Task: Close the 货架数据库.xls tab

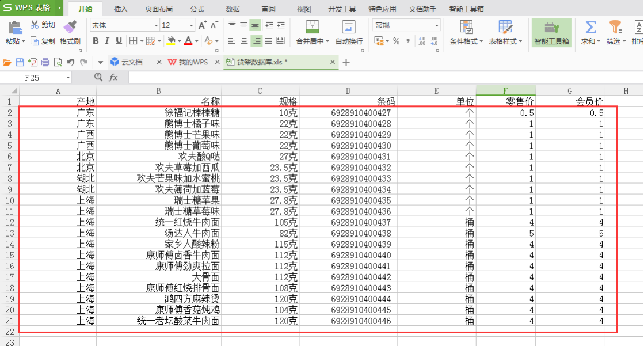Action: pos(332,62)
